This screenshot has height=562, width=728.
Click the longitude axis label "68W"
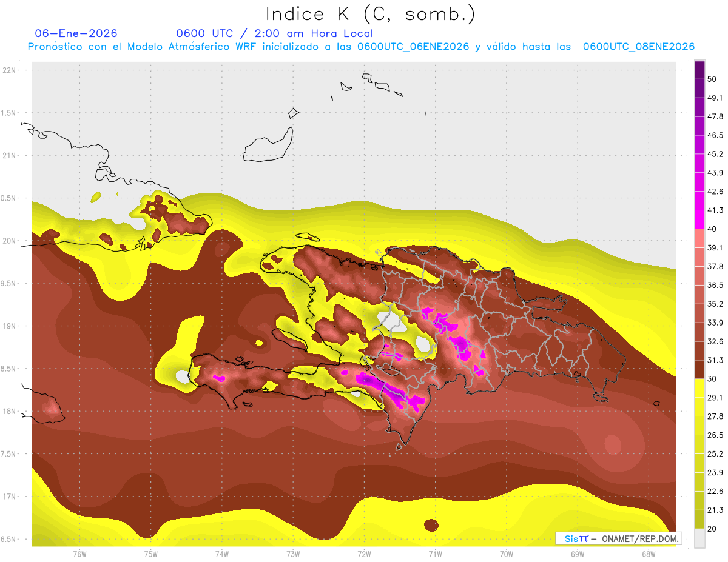click(649, 554)
